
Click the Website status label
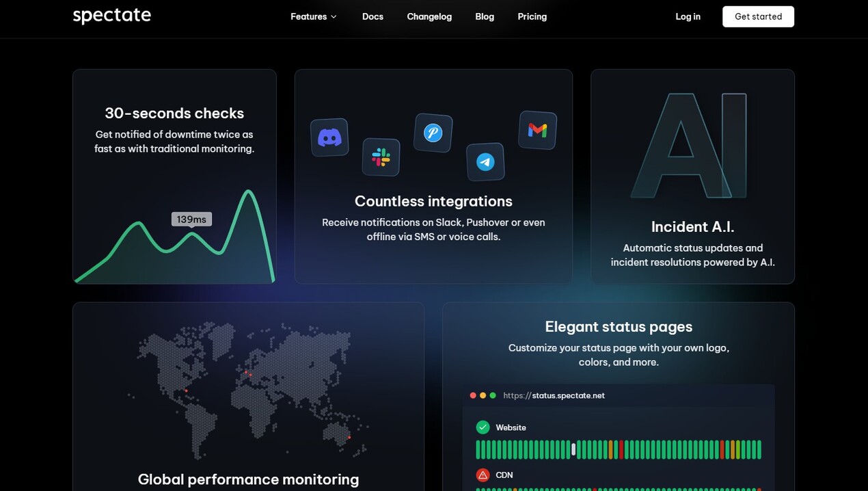click(x=511, y=427)
